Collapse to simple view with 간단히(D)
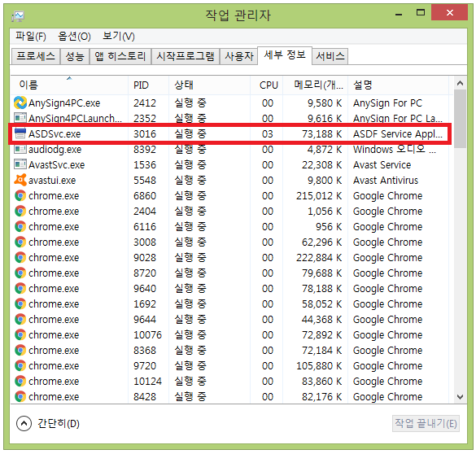This screenshot has height=454, width=476. [48, 423]
